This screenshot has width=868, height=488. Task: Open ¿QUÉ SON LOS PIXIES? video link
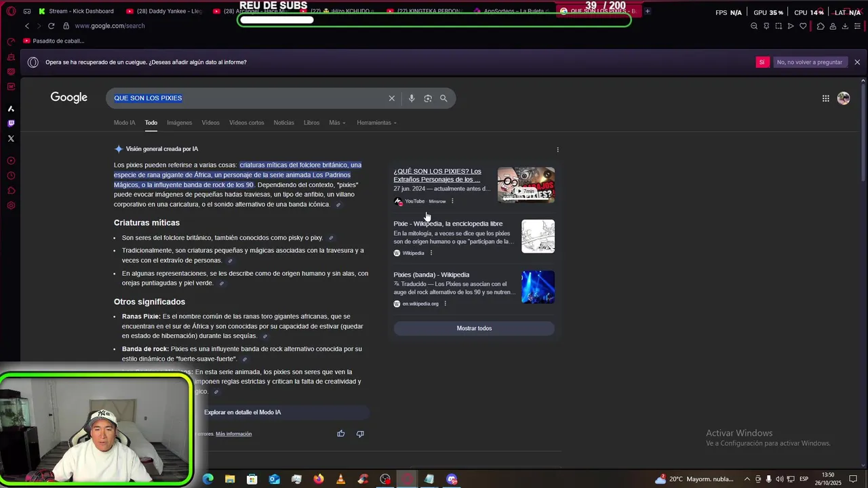(437, 176)
